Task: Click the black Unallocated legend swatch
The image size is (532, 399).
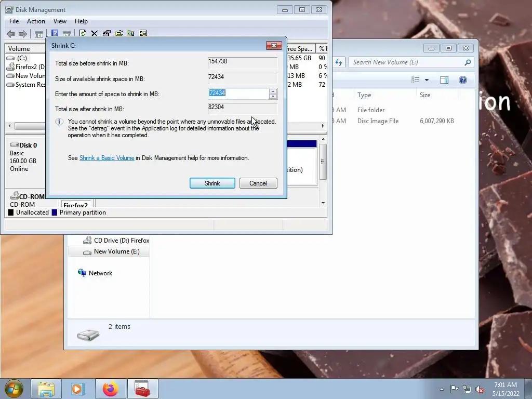Action: pos(11,212)
